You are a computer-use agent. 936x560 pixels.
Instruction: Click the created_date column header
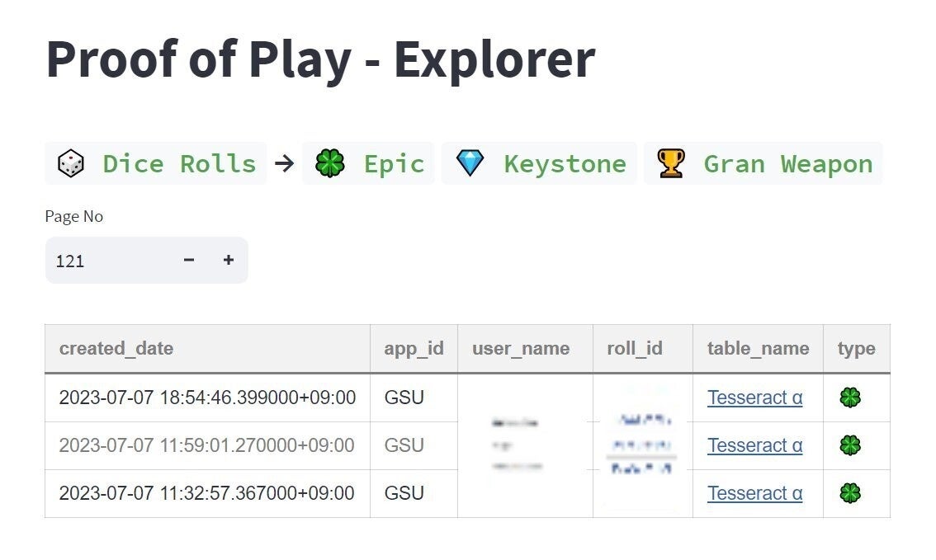click(116, 348)
